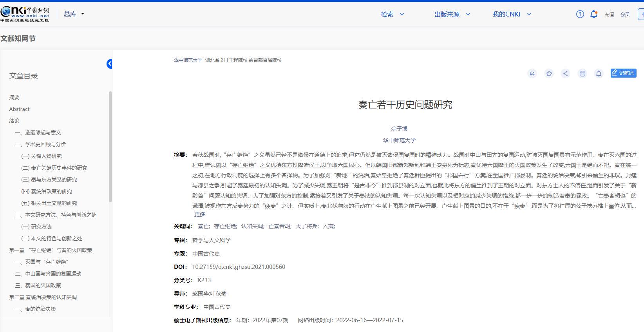Click keyword 秦亡
Screen dimensions: 644x332
(204, 226)
